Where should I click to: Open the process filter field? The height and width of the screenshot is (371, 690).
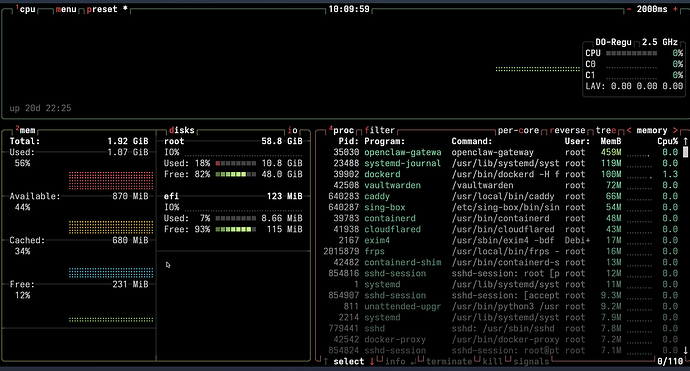point(380,130)
